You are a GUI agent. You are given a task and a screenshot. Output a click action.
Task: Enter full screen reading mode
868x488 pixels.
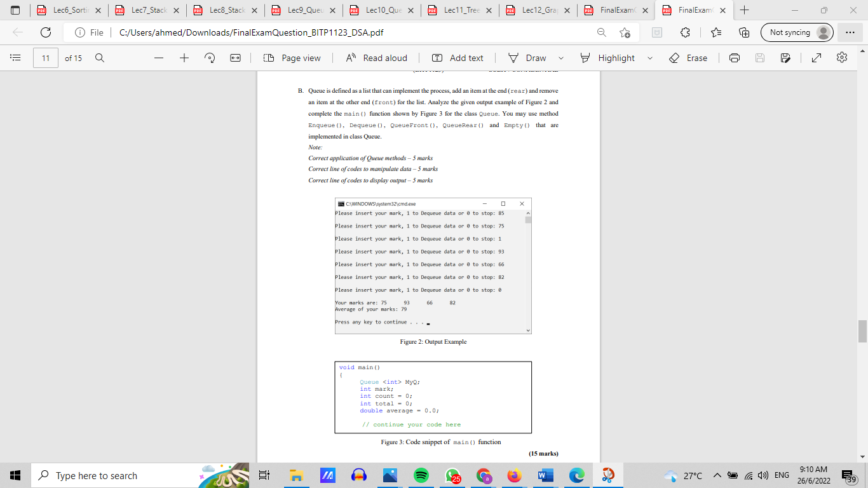[815, 57]
